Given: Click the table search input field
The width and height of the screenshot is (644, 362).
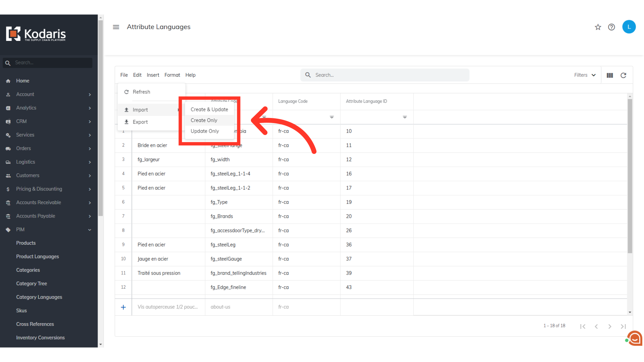Looking at the screenshot, I should pos(389,75).
